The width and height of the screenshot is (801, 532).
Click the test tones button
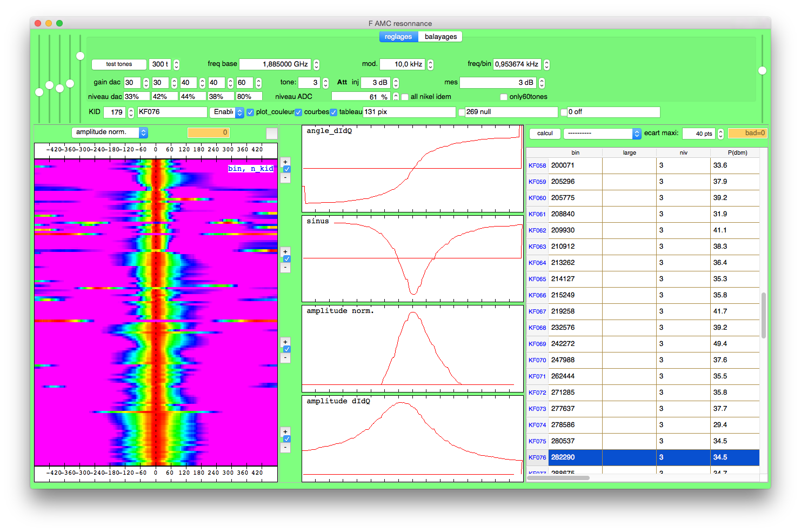tap(119, 64)
